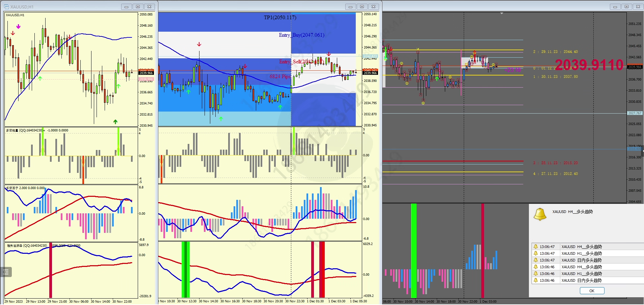Click the '1 : 30.11.23 : 2037.80' level label

(x=555, y=77)
